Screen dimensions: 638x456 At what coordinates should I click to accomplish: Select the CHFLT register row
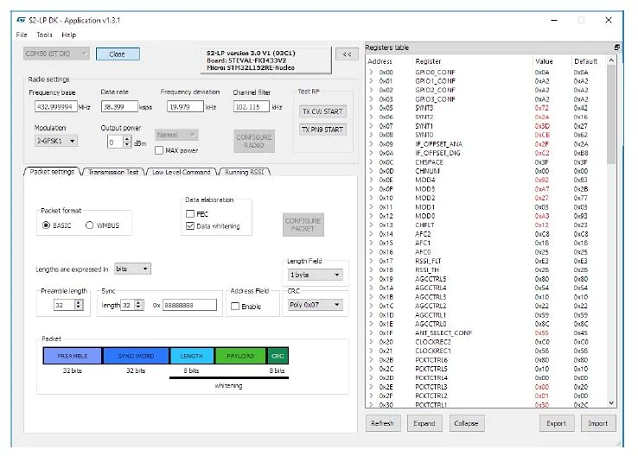(x=486, y=225)
